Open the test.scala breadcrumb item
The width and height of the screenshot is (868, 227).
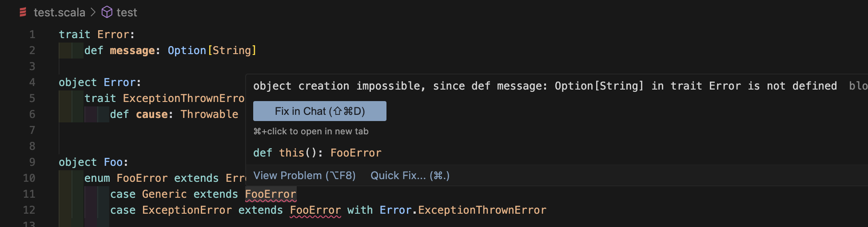click(59, 12)
